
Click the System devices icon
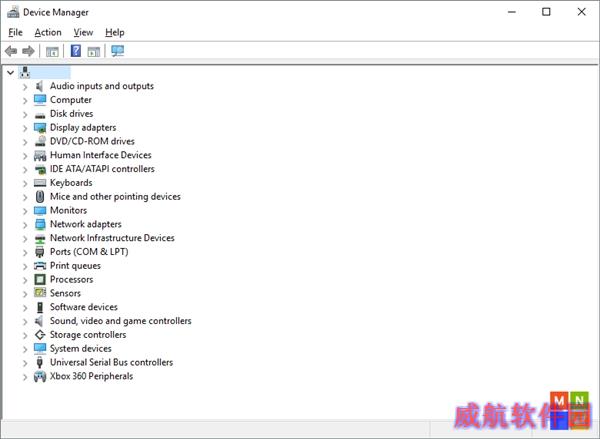click(x=40, y=348)
